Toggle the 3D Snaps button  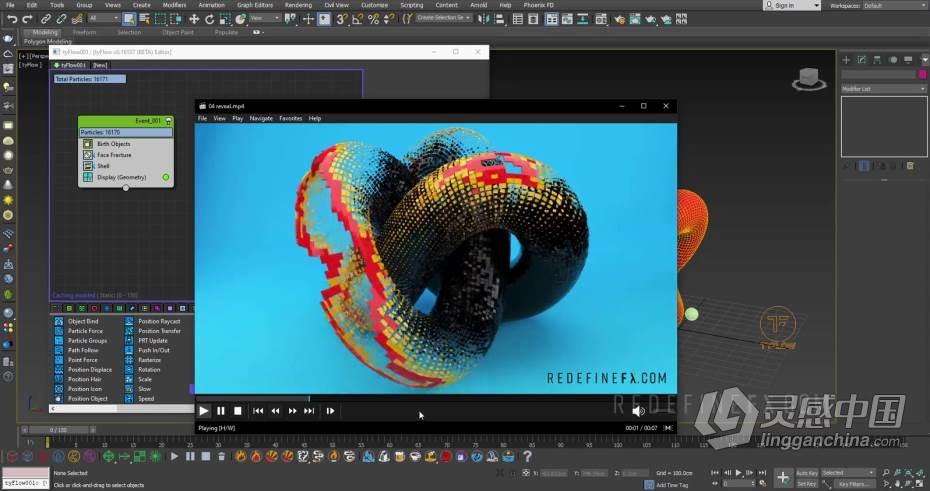[342, 19]
